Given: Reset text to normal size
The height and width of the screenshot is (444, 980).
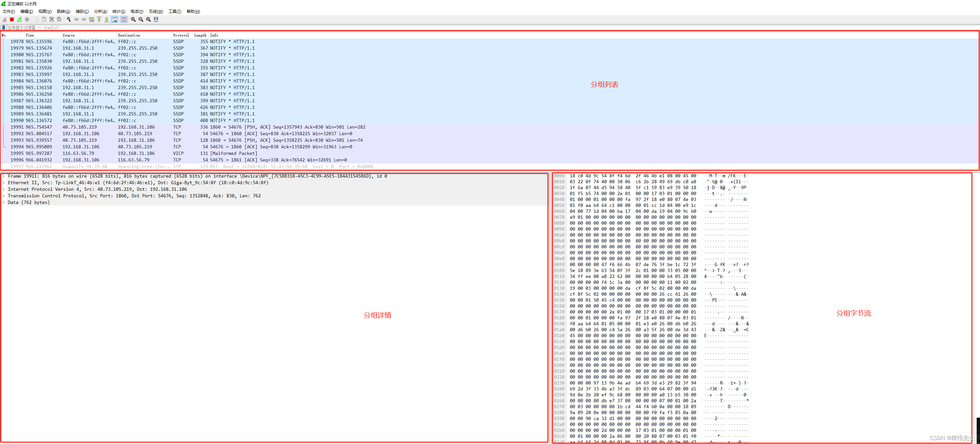Looking at the screenshot, I should coord(149,19).
